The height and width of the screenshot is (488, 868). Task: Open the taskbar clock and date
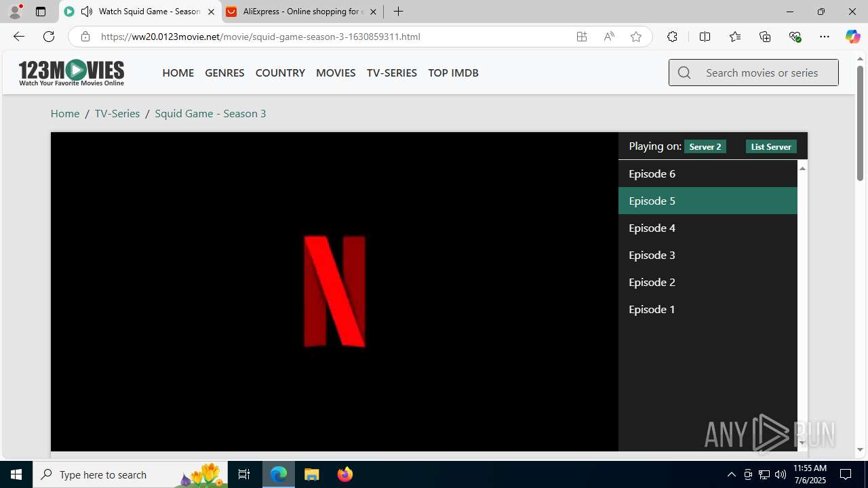tap(810, 474)
